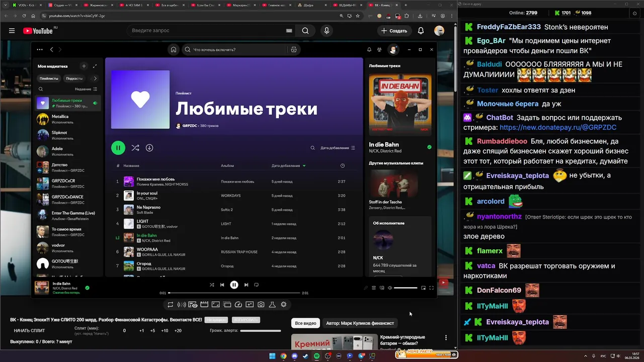Viewport: 644px width, 362px height.
Task: Open Spotify friends activity icon
Action: point(379,50)
